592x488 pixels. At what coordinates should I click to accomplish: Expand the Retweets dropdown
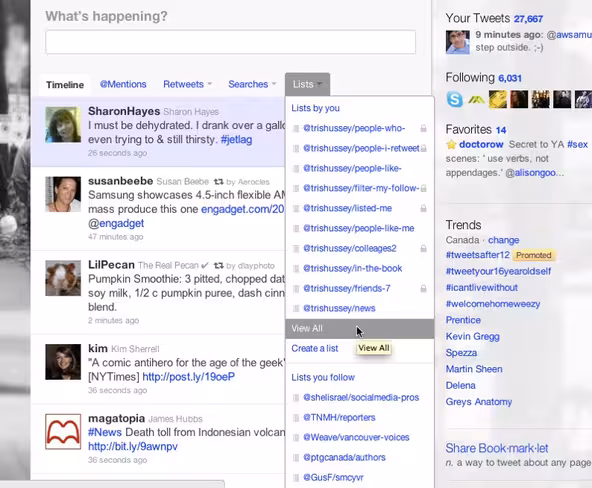click(188, 84)
